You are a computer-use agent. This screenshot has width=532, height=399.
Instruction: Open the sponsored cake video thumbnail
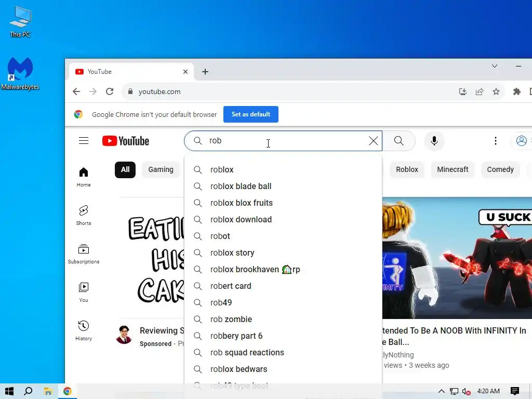point(152,258)
